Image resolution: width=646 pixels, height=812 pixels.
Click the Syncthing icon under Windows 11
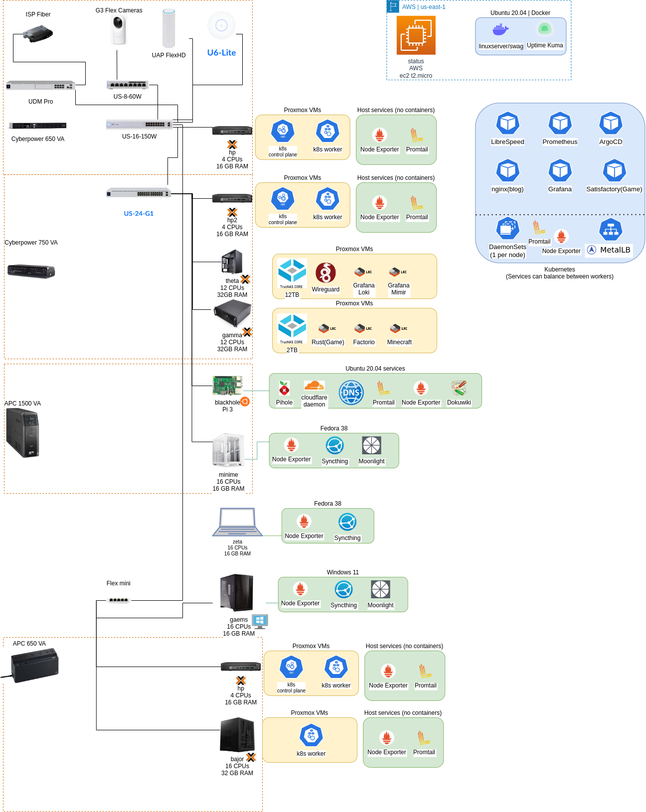[x=343, y=589]
